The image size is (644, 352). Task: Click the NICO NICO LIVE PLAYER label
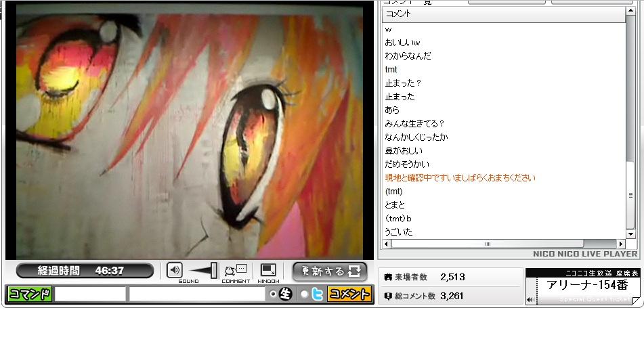(585, 254)
